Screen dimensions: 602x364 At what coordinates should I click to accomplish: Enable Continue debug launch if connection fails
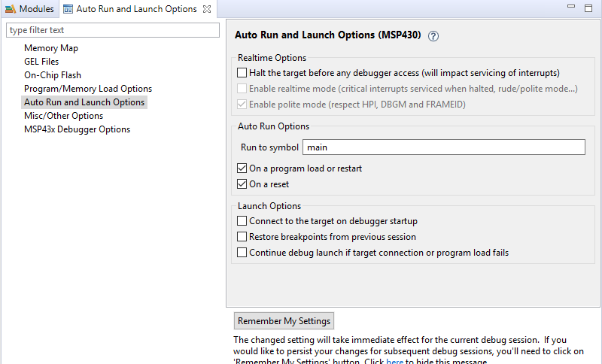pyautogui.click(x=242, y=253)
